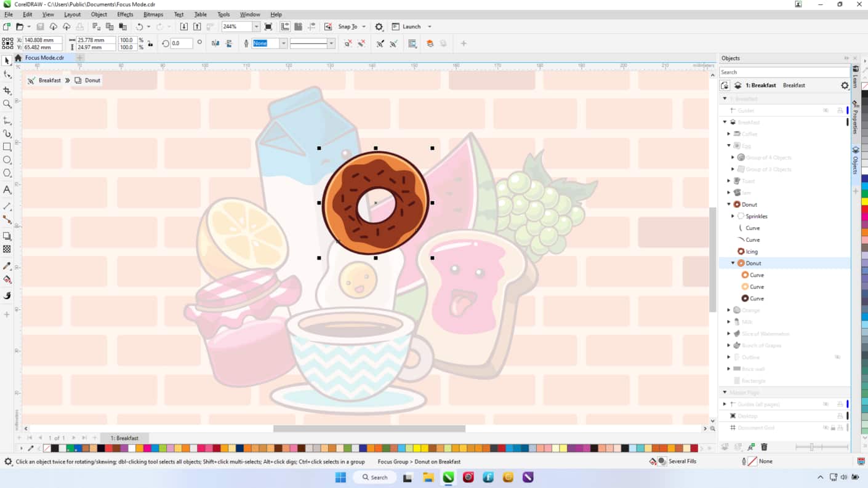Image resolution: width=868 pixels, height=488 pixels.
Task: Toggle the show rulers button
Action: pyautogui.click(x=285, y=26)
